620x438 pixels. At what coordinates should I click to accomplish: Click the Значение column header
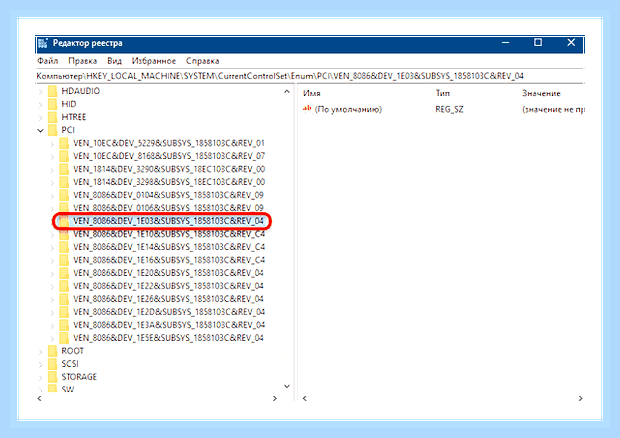click(x=541, y=94)
